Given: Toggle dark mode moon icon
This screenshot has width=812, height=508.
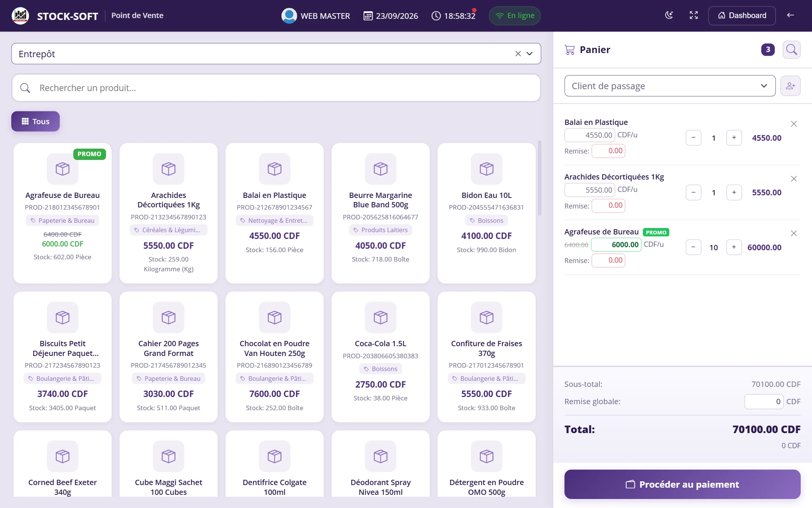Looking at the screenshot, I should 669,15.
